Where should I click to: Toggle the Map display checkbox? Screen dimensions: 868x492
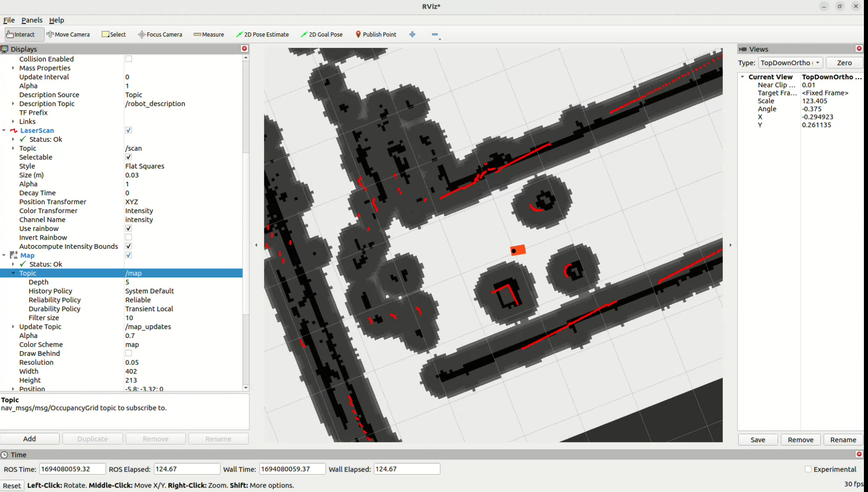coord(128,255)
